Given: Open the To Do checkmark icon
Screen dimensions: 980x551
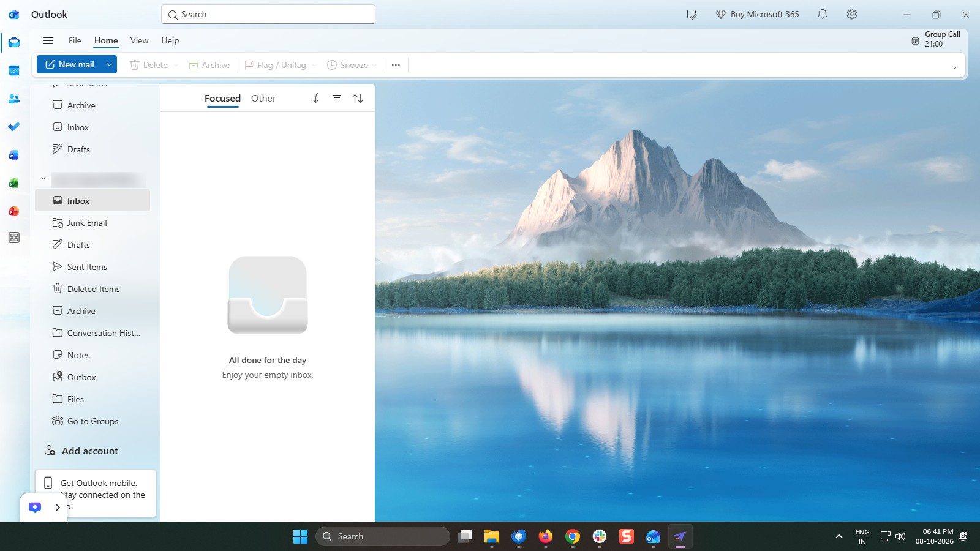Looking at the screenshot, I should [14, 127].
